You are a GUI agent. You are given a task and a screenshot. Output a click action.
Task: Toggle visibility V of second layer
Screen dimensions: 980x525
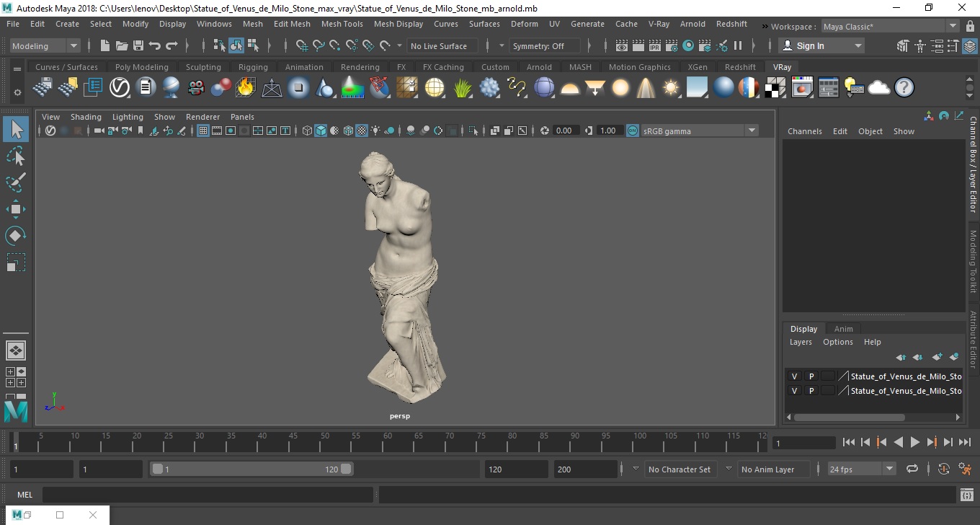(794, 390)
